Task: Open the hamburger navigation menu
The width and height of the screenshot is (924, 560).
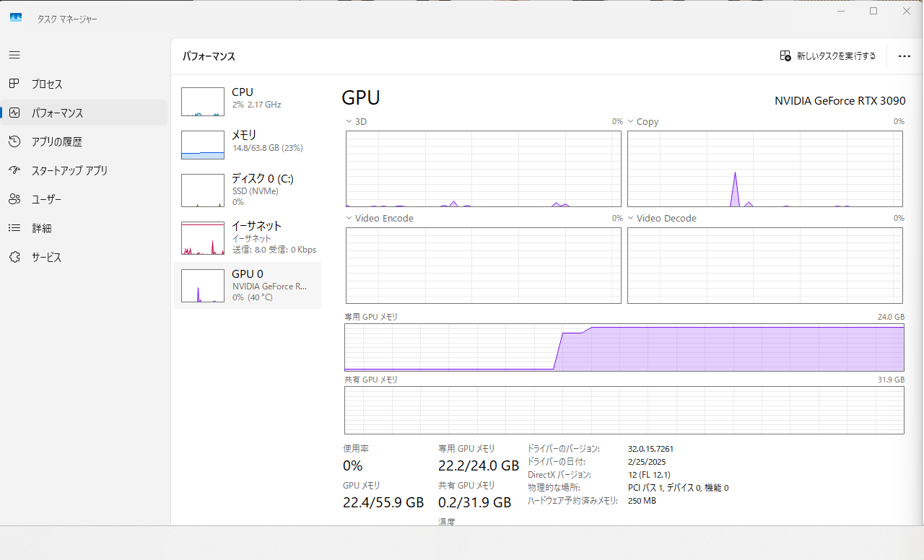Action: pos(14,55)
